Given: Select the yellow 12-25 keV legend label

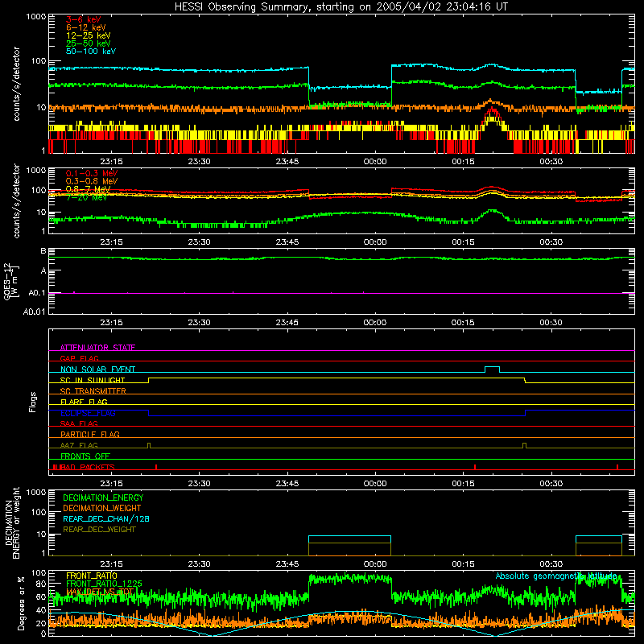Looking at the screenshot, I should coord(89,35).
